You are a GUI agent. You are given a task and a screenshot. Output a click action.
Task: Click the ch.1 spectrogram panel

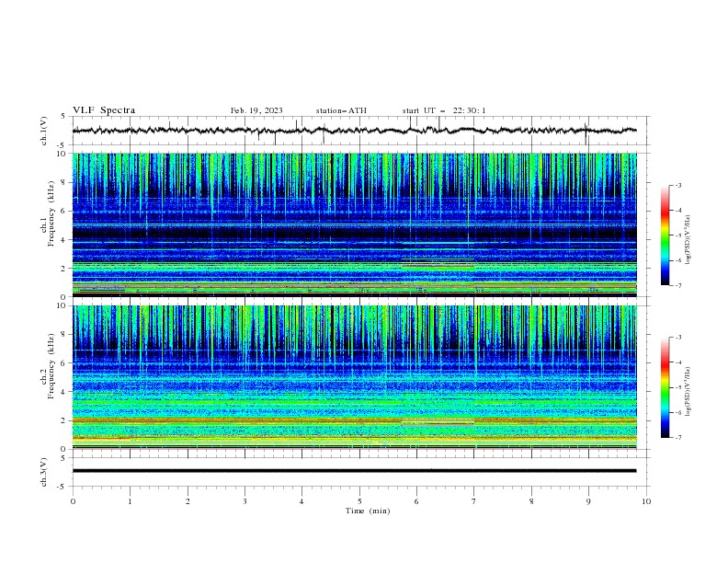[355, 224]
